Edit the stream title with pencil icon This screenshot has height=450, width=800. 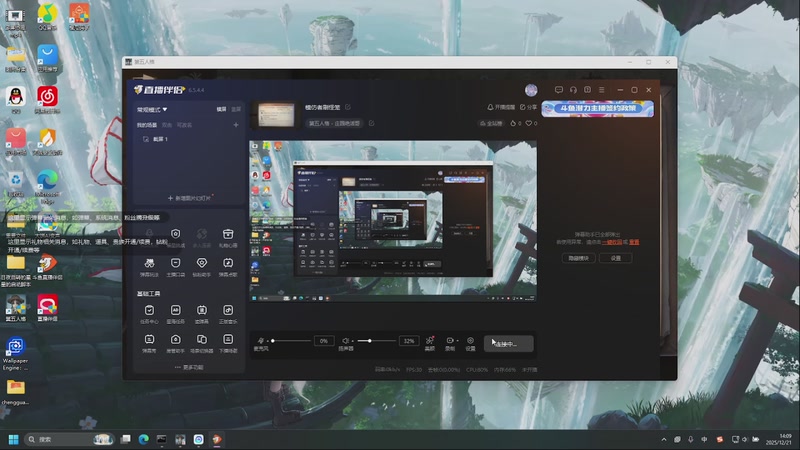[348, 107]
